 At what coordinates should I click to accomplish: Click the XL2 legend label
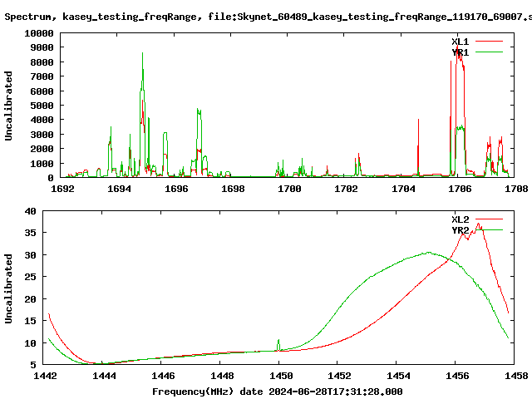click(x=460, y=219)
